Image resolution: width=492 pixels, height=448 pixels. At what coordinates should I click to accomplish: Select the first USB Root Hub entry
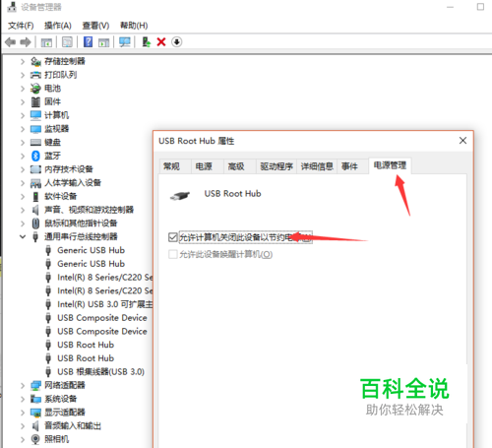[x=86, y=345]
